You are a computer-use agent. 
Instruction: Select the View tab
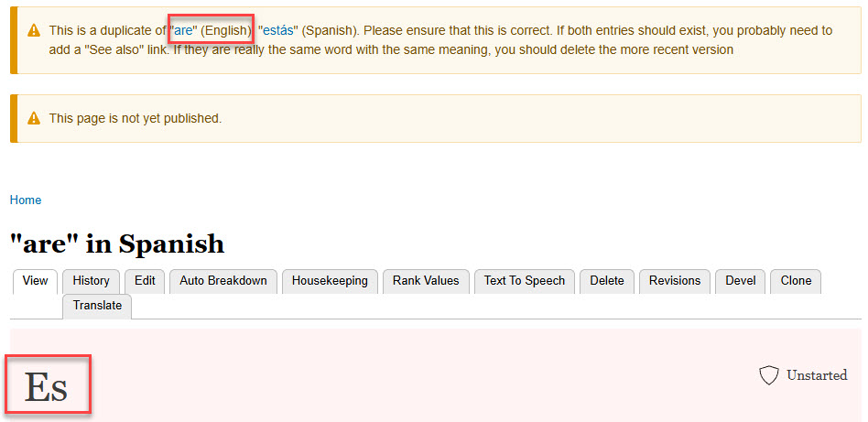tap(35, 281)
